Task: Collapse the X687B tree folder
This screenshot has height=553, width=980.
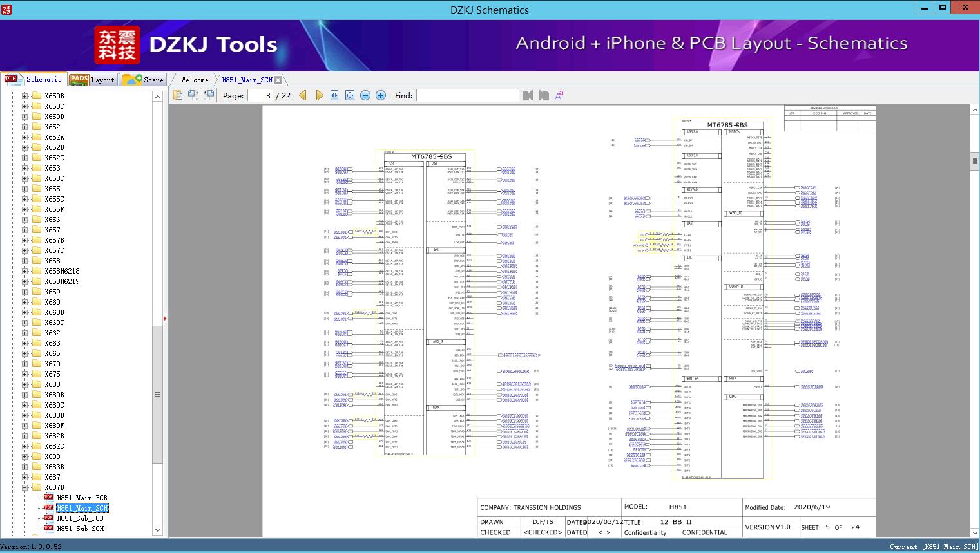Action: point(24,487)
